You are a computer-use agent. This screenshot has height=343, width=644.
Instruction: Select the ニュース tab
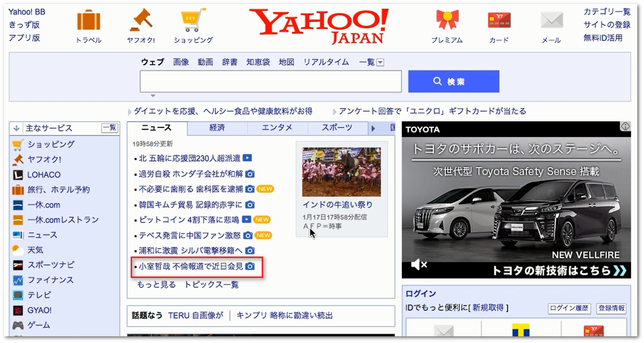coord(156,128)
